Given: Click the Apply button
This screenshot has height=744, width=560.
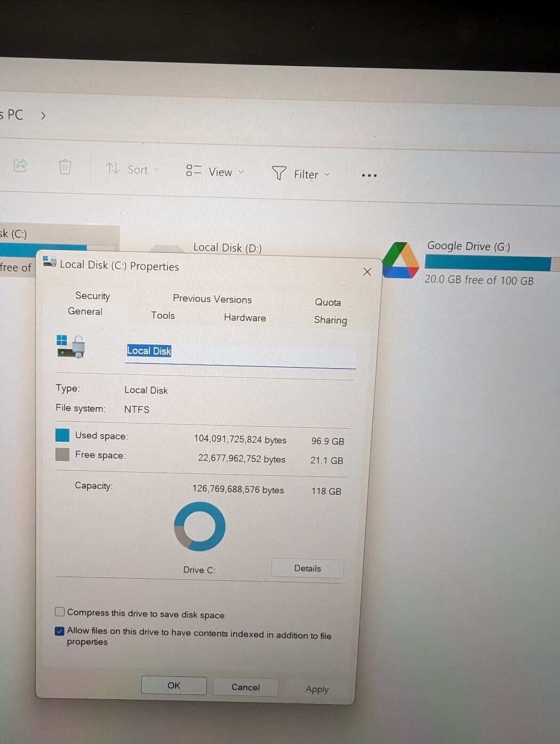Looking at the screenshot, I should tap(317, 690).
